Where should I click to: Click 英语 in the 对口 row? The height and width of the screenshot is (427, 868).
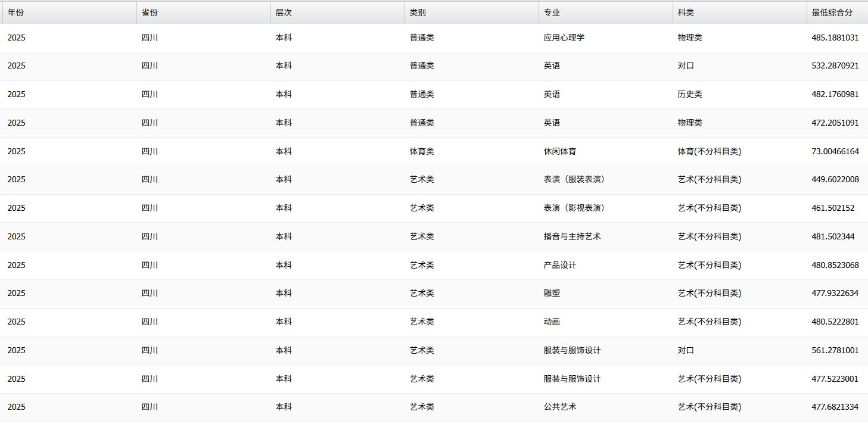pos(552,66)
